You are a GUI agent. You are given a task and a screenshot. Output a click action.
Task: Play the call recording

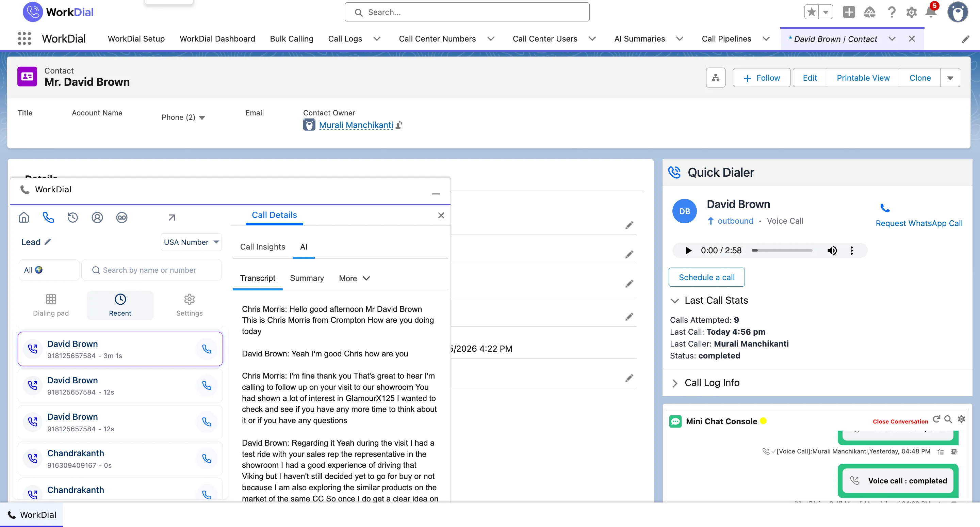[688, 250]
